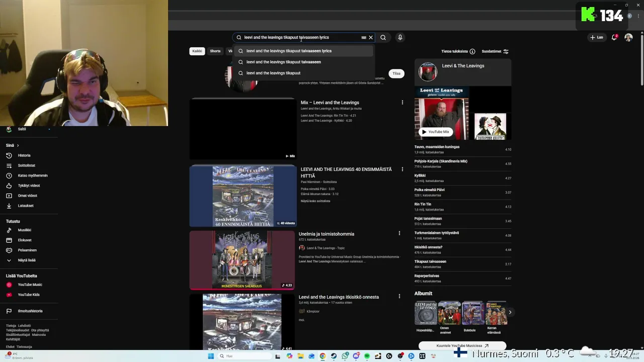Open the YouTube Kids icon
The width and height of the screenshot is (644, 362).
(9, 295)
